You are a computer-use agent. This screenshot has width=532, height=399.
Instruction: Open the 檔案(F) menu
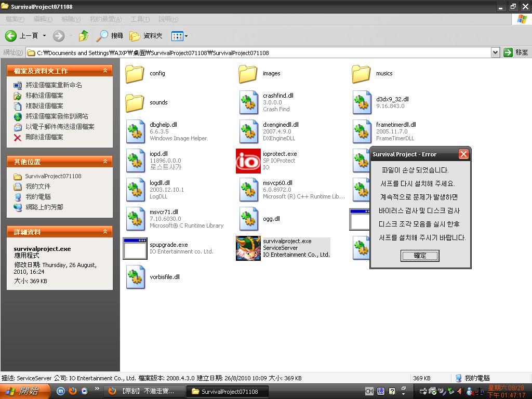(x=15, y=19)
